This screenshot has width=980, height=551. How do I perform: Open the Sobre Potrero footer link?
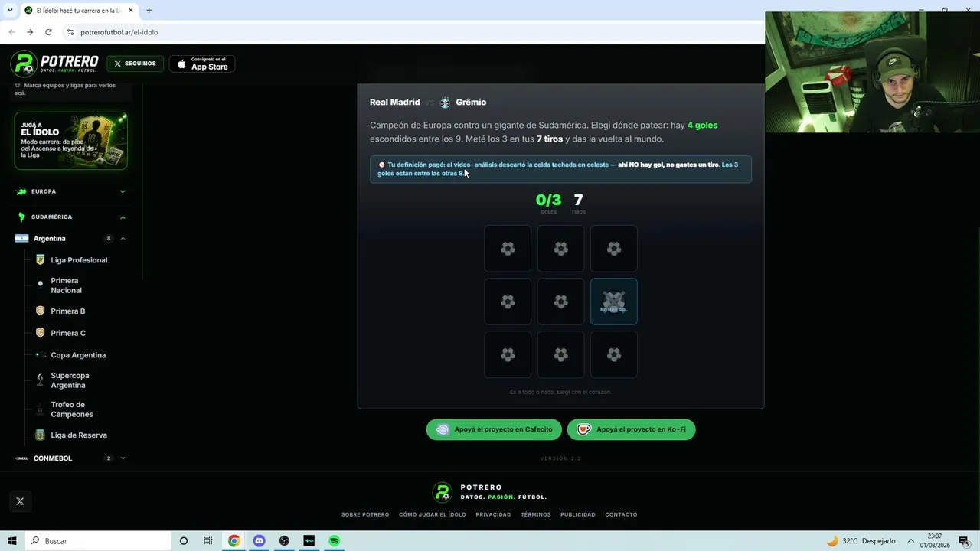click(x=365, y=514)
